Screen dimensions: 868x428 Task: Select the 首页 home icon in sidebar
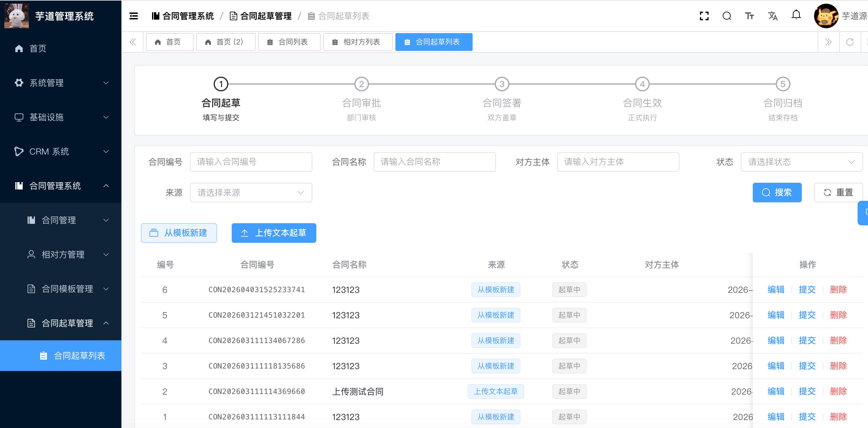[x=19, y=48]
